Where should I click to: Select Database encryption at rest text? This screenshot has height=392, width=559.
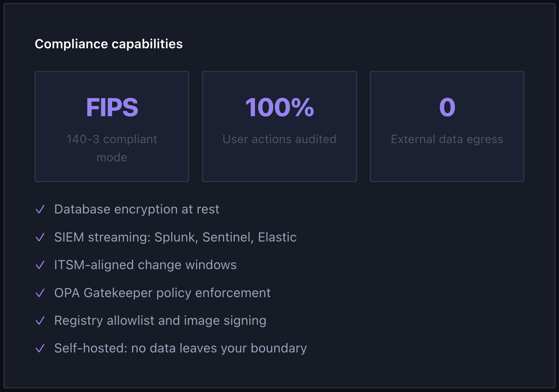pyautogui.click(x=137, y=209)
